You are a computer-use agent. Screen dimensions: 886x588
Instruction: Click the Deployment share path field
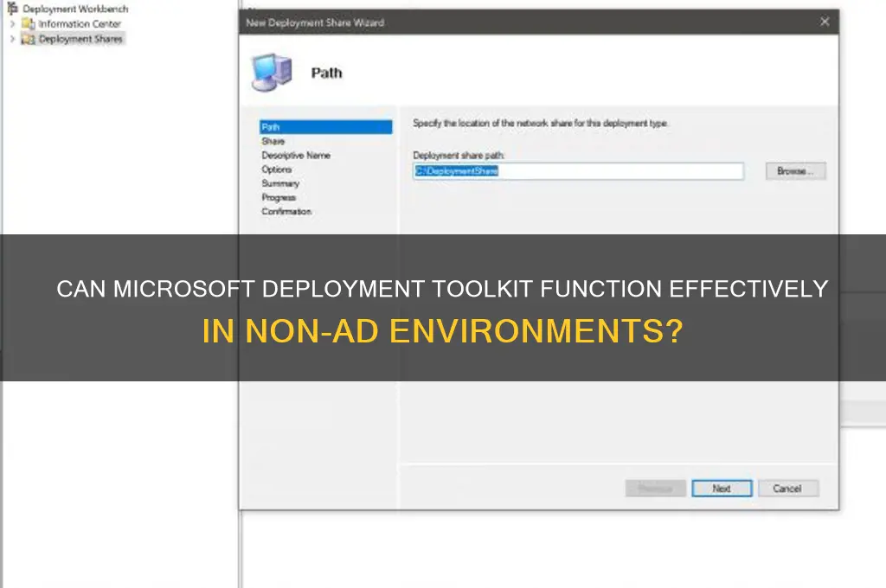[579, 171]
